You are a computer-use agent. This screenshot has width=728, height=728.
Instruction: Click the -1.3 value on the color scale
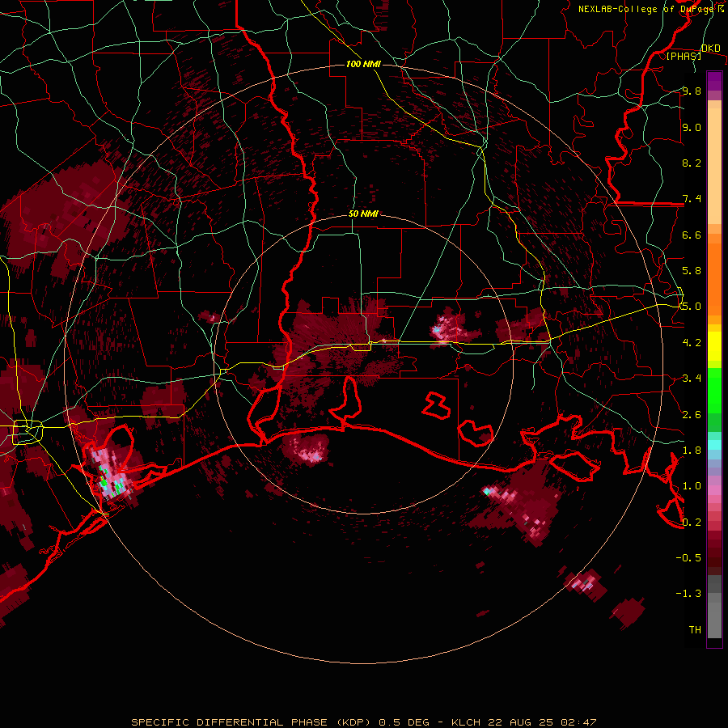[688, 594]
